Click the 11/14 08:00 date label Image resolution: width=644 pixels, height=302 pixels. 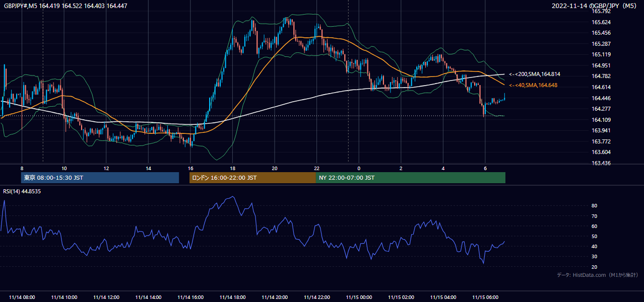click(x=22, y=297)
